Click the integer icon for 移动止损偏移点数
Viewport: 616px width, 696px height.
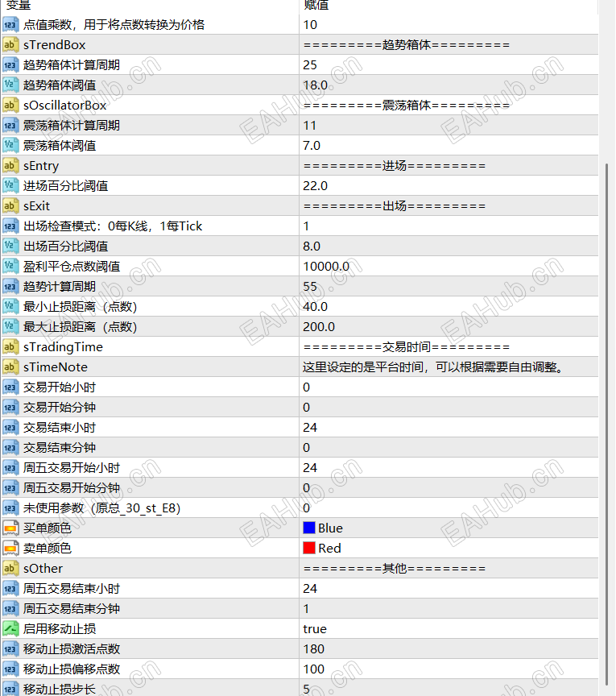click(x=10, y=669)
